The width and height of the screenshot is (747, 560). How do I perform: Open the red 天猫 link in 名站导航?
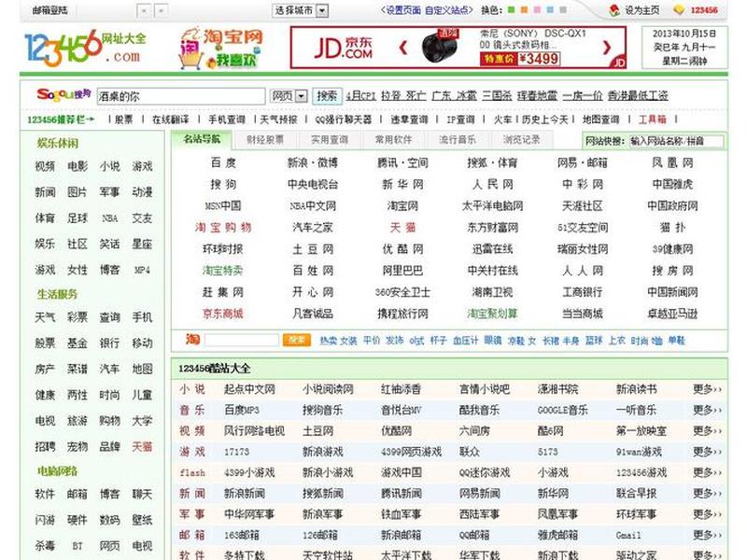point(402,228)
